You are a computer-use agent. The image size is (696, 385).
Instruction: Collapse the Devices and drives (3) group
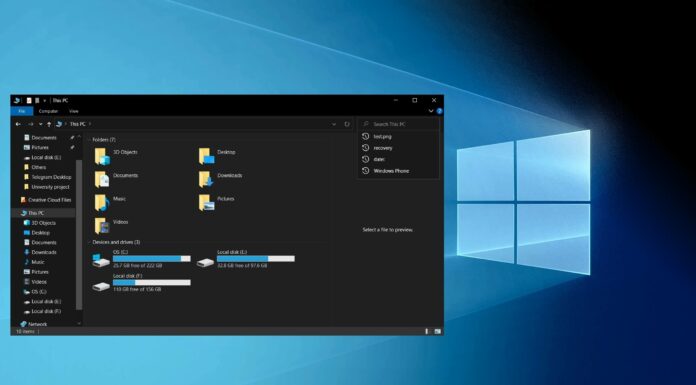point(90,242)
